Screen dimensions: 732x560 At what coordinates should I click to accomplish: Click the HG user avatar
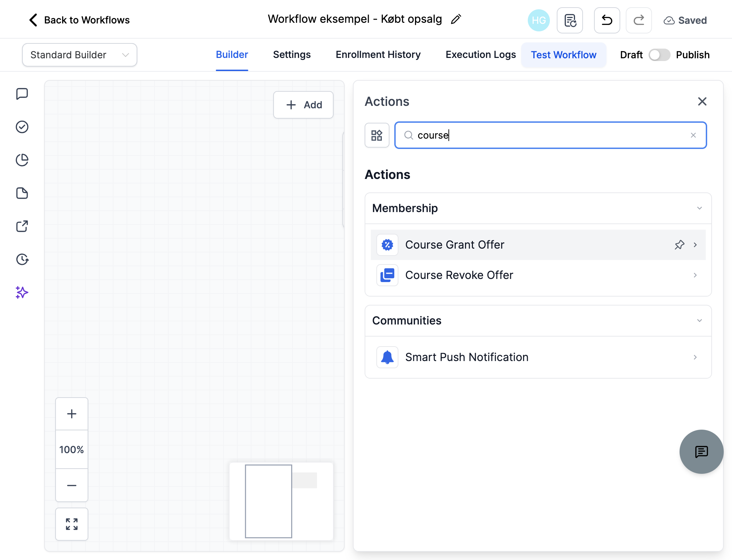[538, 20]
